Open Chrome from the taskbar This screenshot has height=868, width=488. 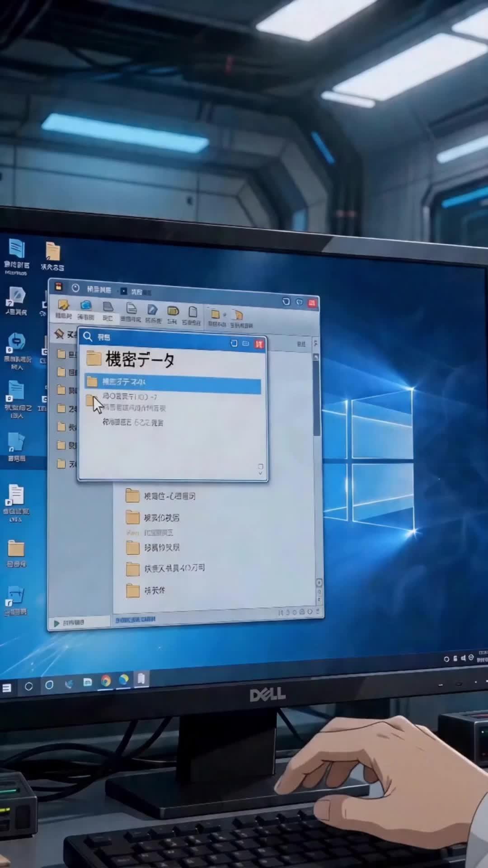(106, 681)
